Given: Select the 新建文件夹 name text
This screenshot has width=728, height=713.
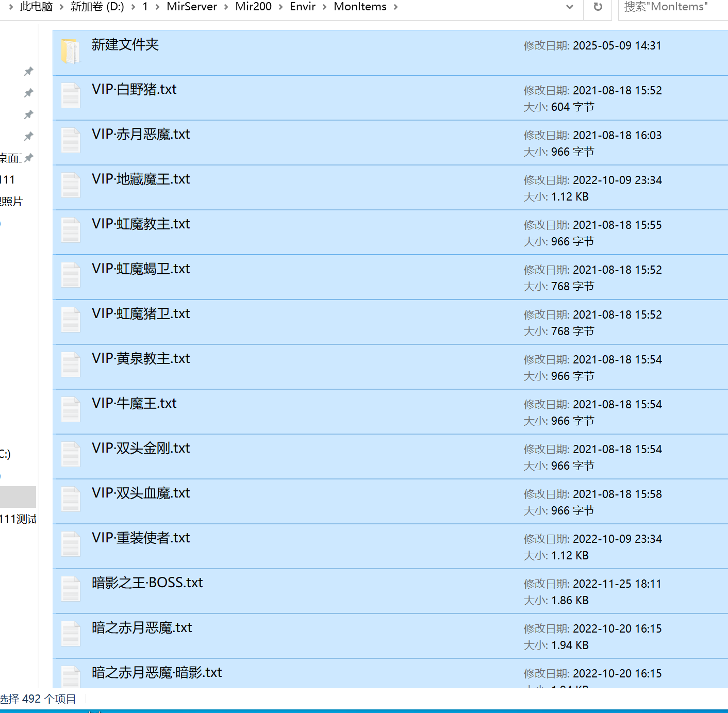Looking at the screenshot, I should click(x=125, y=45).
